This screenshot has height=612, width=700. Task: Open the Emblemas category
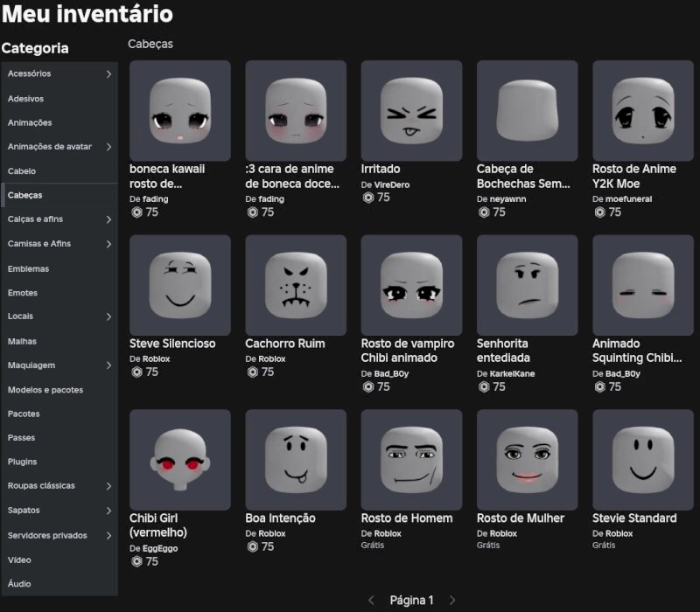(59, 268)
